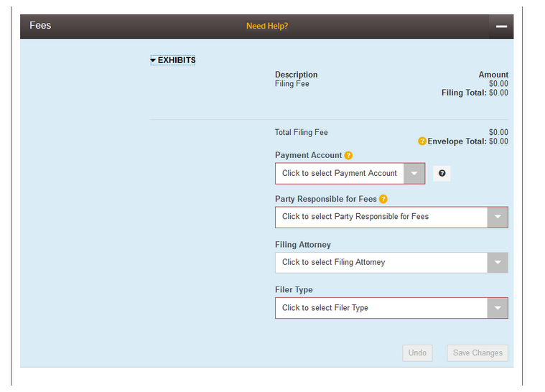Open "Click to select Payment Account" field

click(x=339, y=174)
